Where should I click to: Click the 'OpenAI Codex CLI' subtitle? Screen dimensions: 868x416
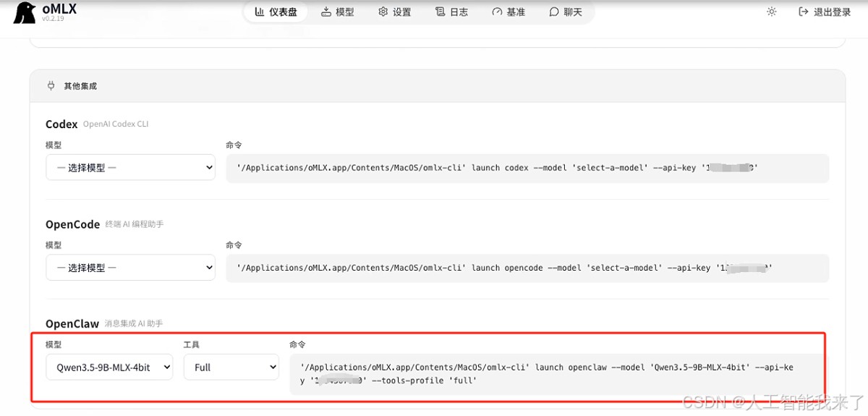[116, 124]
